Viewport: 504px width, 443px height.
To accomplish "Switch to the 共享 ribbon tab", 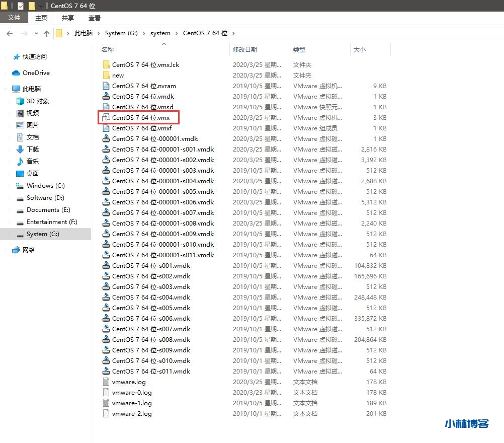I will coord(68,18).
